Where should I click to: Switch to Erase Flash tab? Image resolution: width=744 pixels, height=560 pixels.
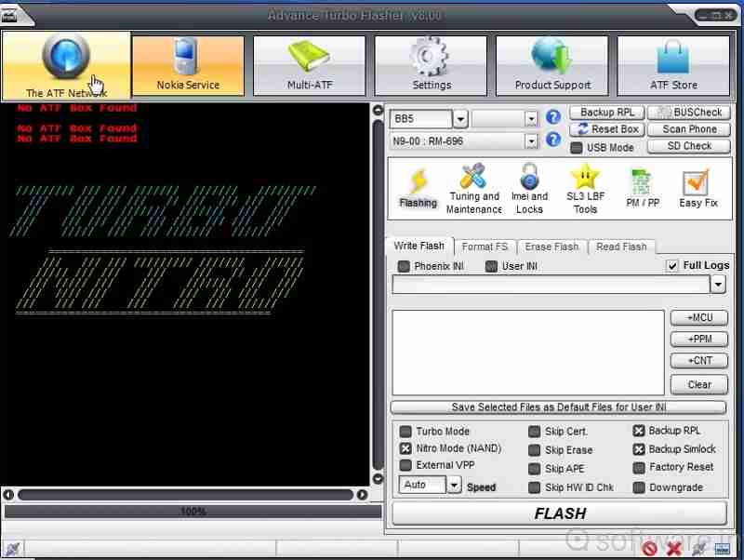point(551,247)
